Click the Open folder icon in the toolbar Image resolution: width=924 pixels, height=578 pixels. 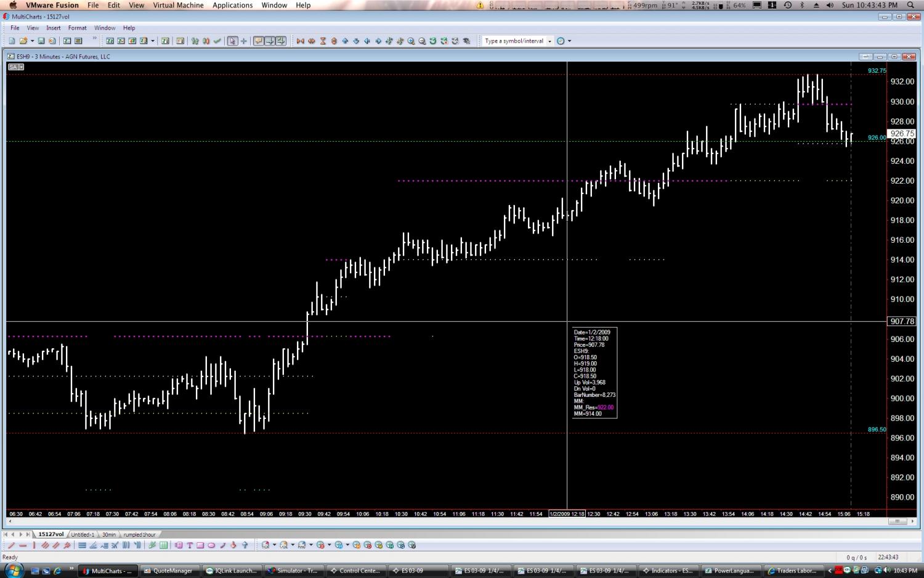coord(23,41)
